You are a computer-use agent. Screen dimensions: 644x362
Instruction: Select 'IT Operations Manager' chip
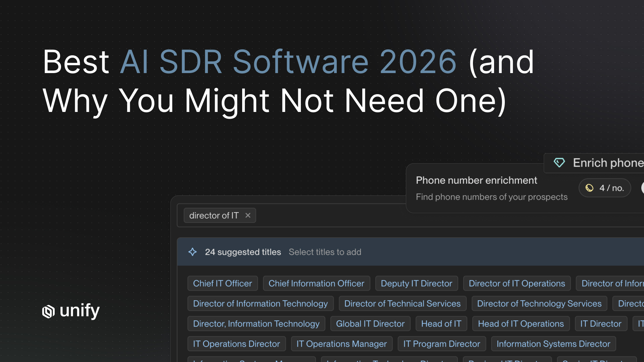tap(341, 344)
